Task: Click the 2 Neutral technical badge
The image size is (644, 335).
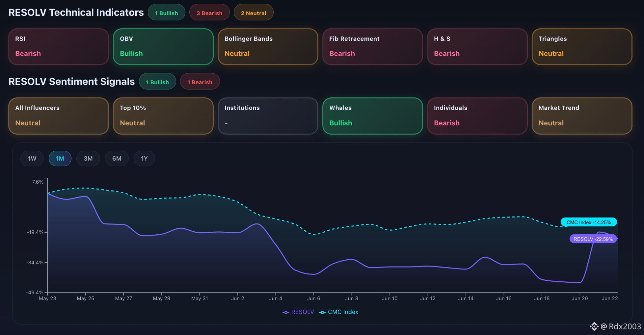Action: click(x=254, y=13)
